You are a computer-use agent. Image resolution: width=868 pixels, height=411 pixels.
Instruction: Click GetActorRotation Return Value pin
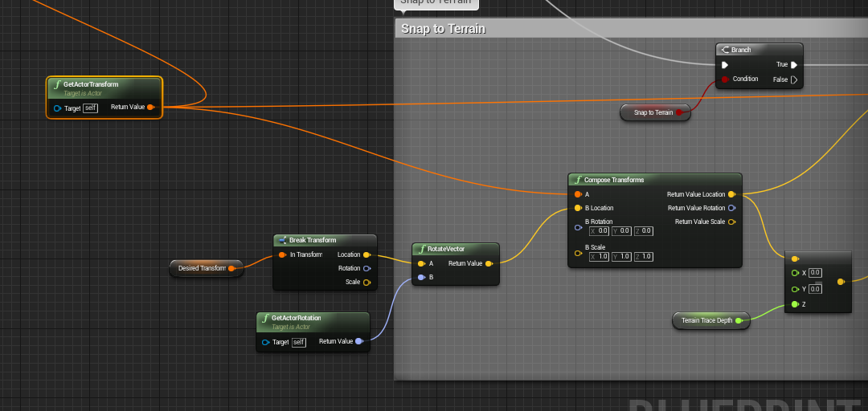[x=358, y=341]
